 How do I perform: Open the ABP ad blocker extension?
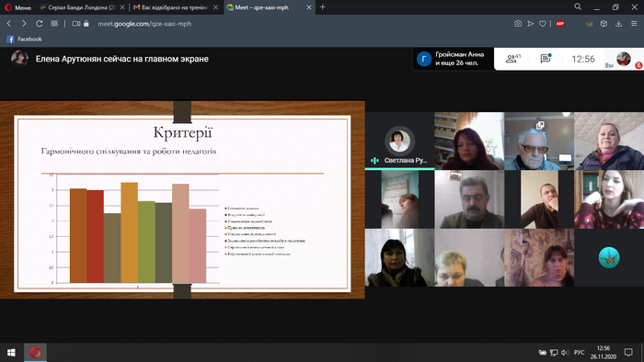point(559,24)
